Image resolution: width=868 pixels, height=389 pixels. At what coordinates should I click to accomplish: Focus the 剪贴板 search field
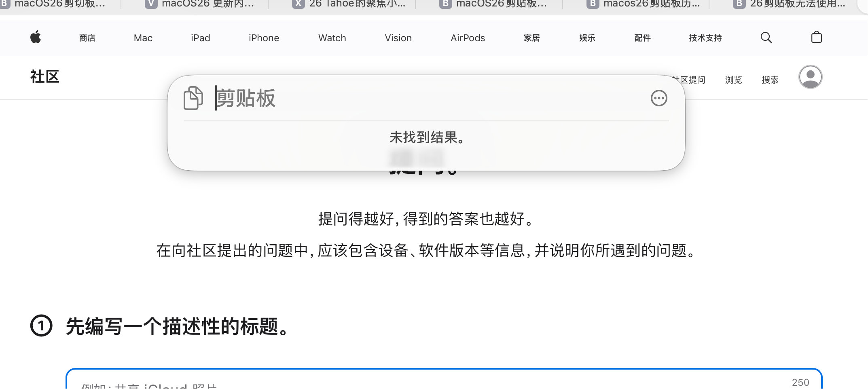(x=404, y=98)
